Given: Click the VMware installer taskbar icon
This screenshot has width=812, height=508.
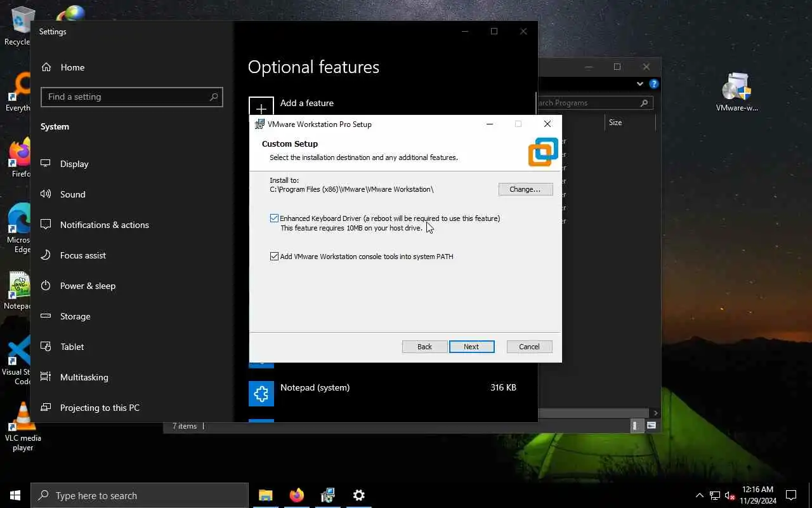Looking at the screenshot, I should tap(328, 495).
